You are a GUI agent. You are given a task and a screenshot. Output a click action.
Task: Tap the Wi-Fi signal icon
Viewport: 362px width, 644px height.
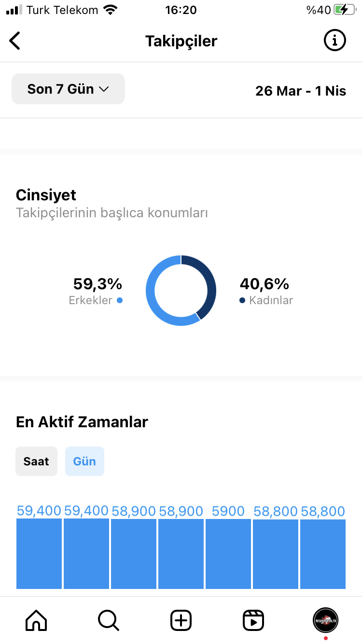click(111, 10)
